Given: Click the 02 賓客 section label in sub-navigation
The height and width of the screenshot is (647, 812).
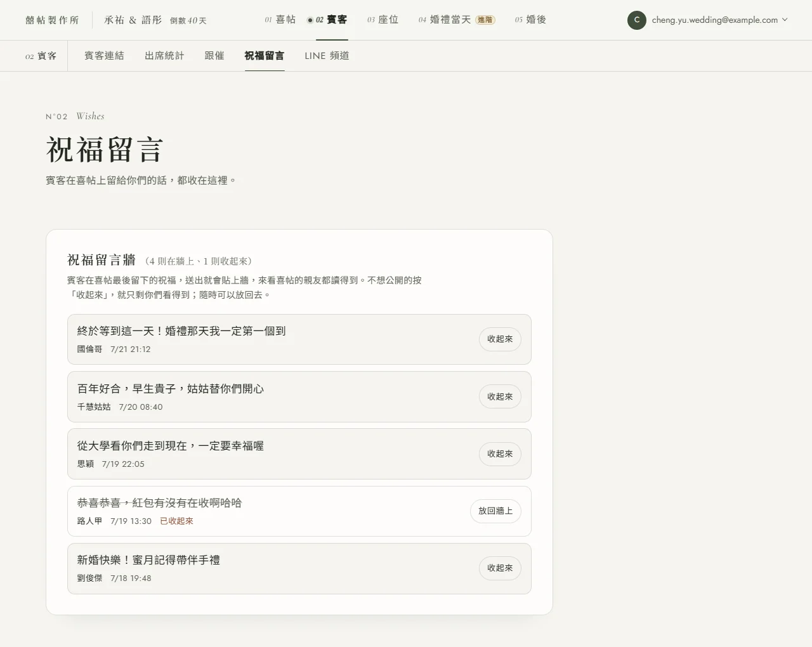Looking at the screenshot, I should click(41, 56).
